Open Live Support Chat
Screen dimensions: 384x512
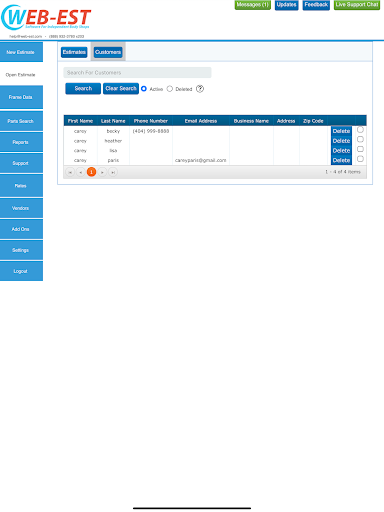tap(357, 5)
